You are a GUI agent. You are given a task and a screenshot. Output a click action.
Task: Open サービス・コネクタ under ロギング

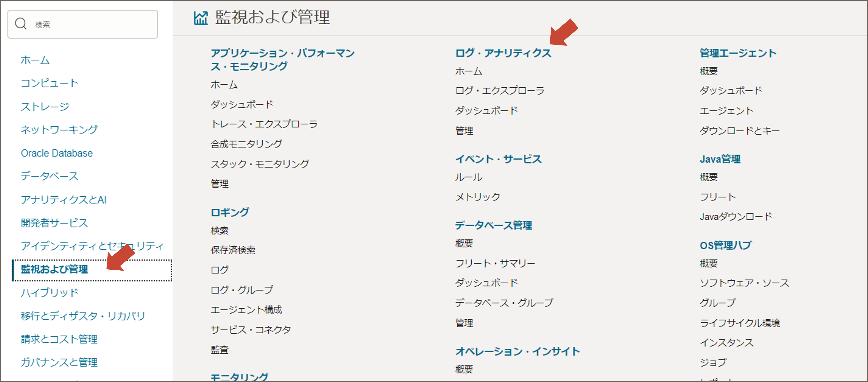251,330
